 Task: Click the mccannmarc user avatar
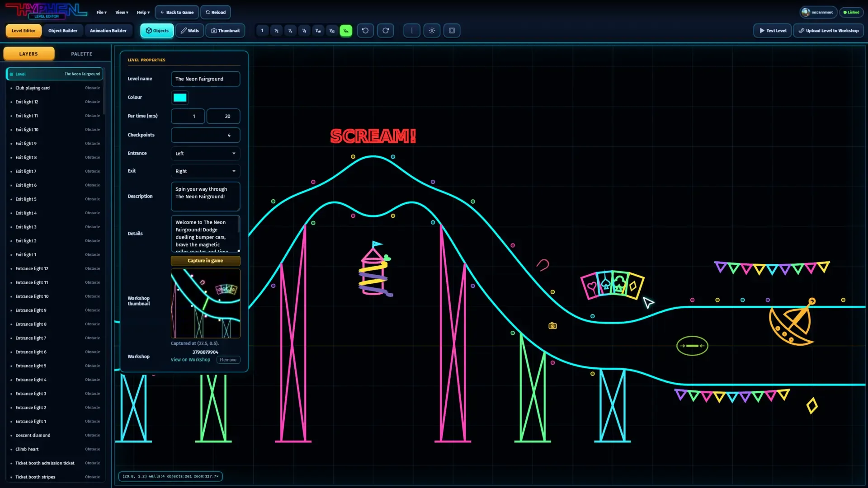pos(806,12)
